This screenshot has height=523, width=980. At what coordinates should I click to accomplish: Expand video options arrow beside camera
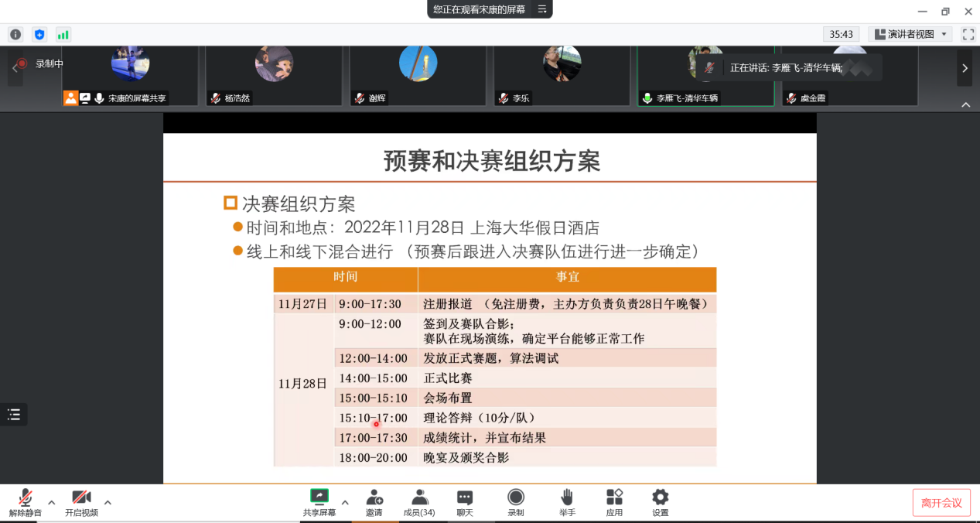[x=108, y=502]
